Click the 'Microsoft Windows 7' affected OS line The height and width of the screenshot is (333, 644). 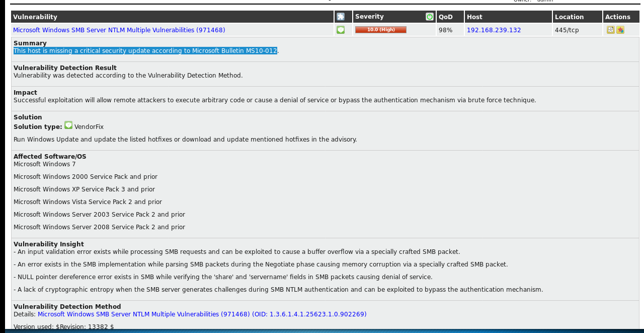[x=45, y=164]
